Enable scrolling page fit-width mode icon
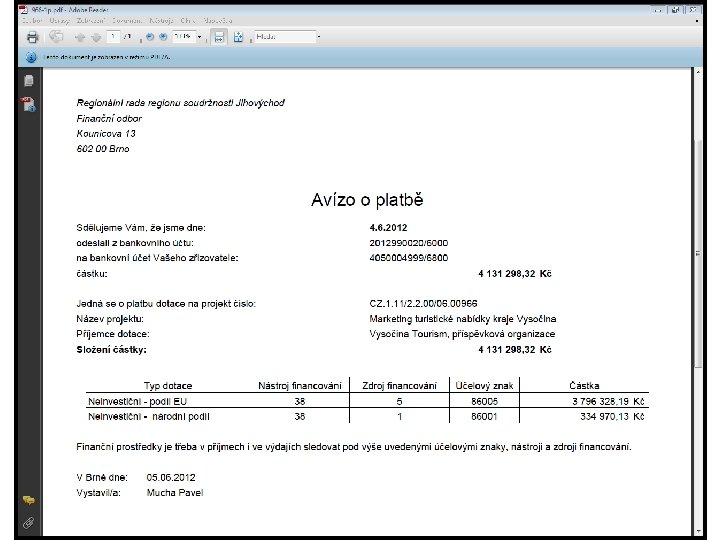720x540 pixels. [x=219, y=37]
